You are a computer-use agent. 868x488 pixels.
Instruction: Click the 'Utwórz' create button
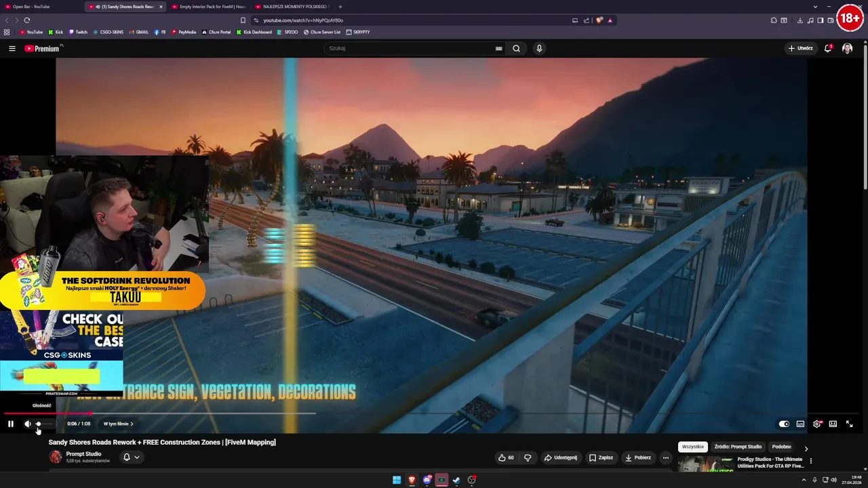pos(800,48)
